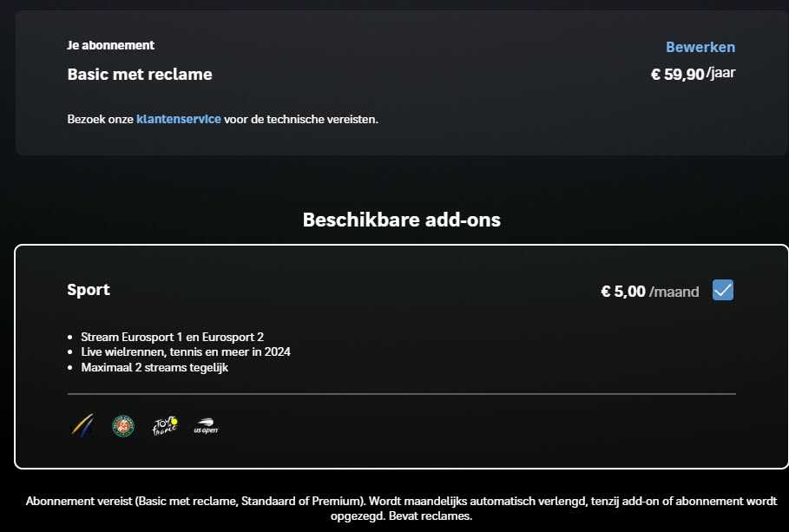The width and height of the screenshot is (789, 532).
Task: Select the Basic met reclame plan name
Action: tap(140, 75)
